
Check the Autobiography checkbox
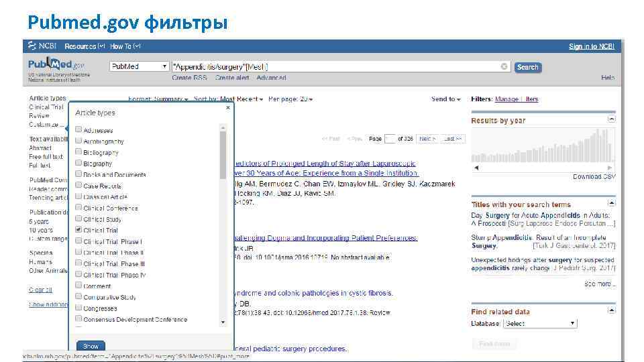point(78,140)
